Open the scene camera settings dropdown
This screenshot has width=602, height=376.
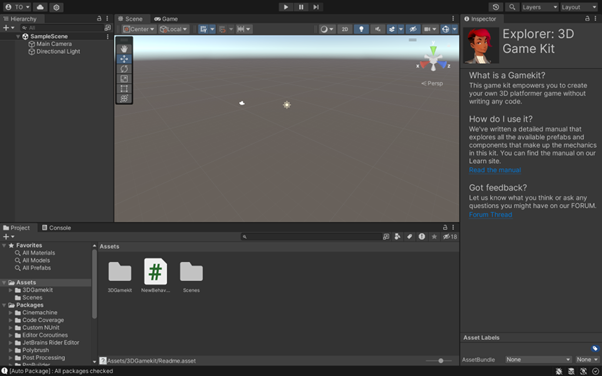pos(430,29)
